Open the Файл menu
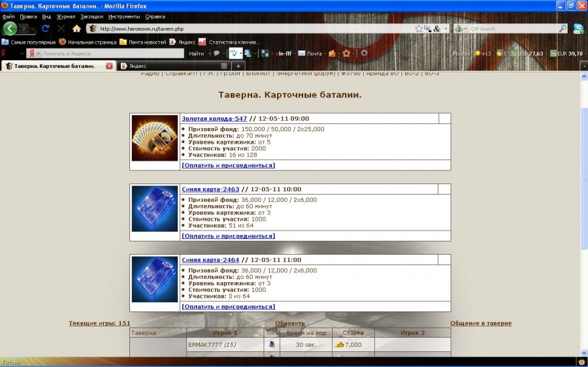The image size is (588, 367). 8,16
